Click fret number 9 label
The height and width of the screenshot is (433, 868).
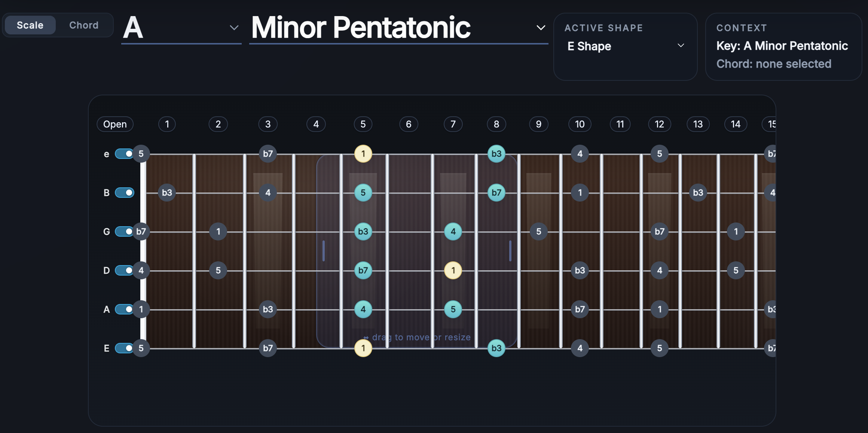[x=539, y=124]
